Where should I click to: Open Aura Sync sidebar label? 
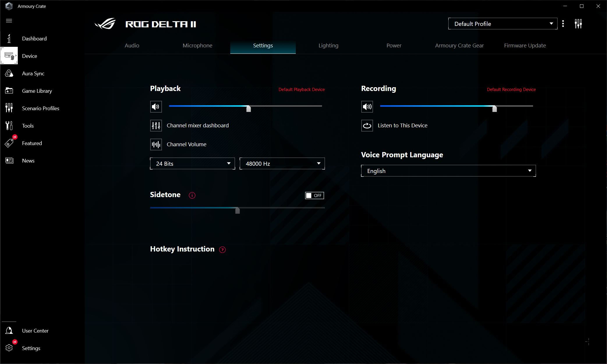33,74
